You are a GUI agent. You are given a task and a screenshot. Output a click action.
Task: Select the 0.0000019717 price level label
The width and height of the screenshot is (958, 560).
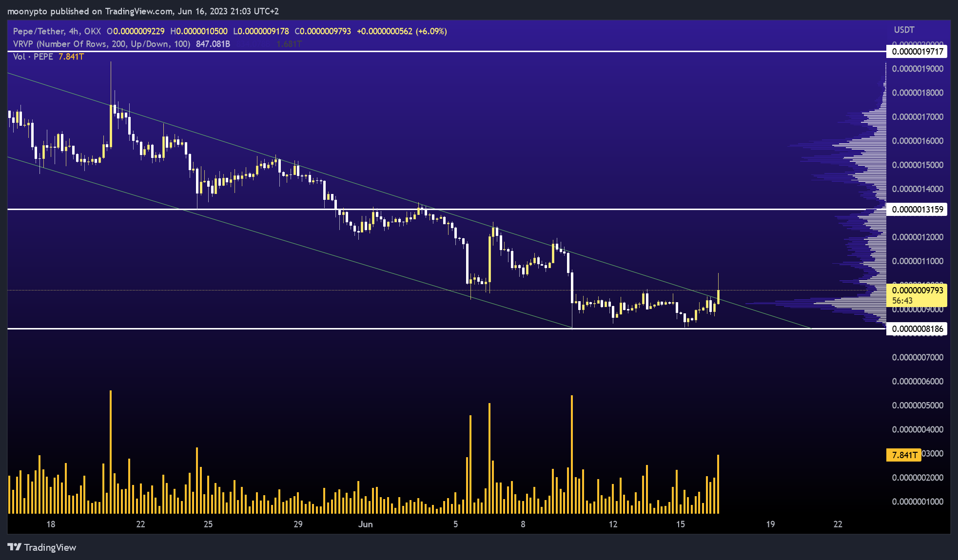pyautogui.click(x=917, y=52)
